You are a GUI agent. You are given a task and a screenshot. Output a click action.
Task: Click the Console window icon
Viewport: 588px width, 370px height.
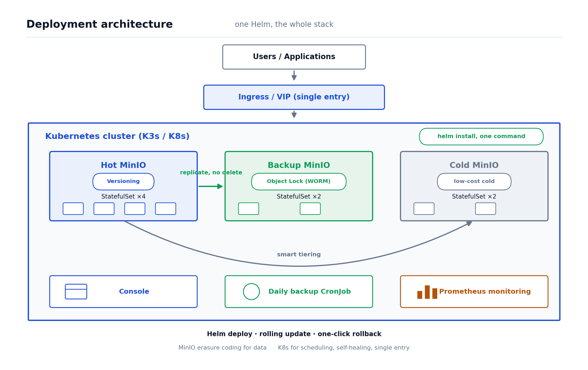[76, 292]
